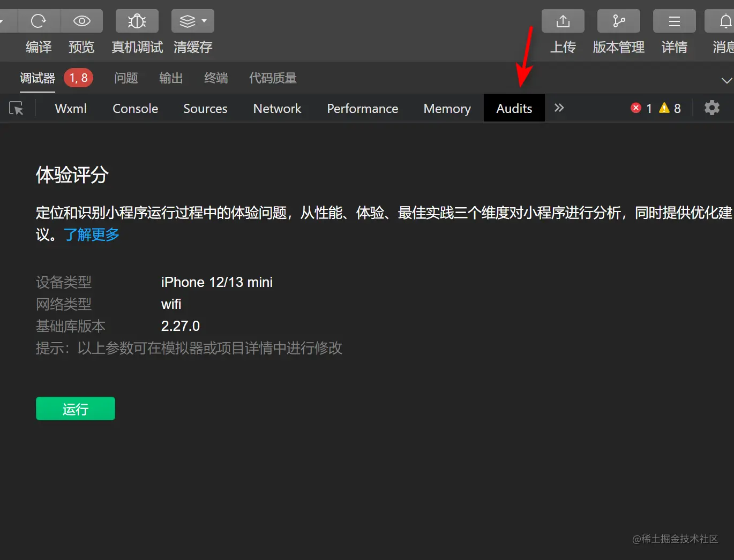Expand the clear cache dropdown arrow

click(204, 21)
